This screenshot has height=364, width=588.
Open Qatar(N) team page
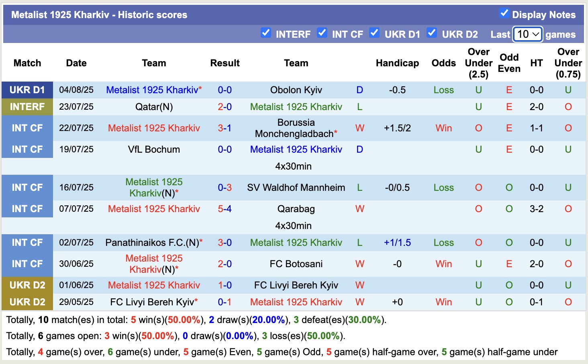point(154,107)
